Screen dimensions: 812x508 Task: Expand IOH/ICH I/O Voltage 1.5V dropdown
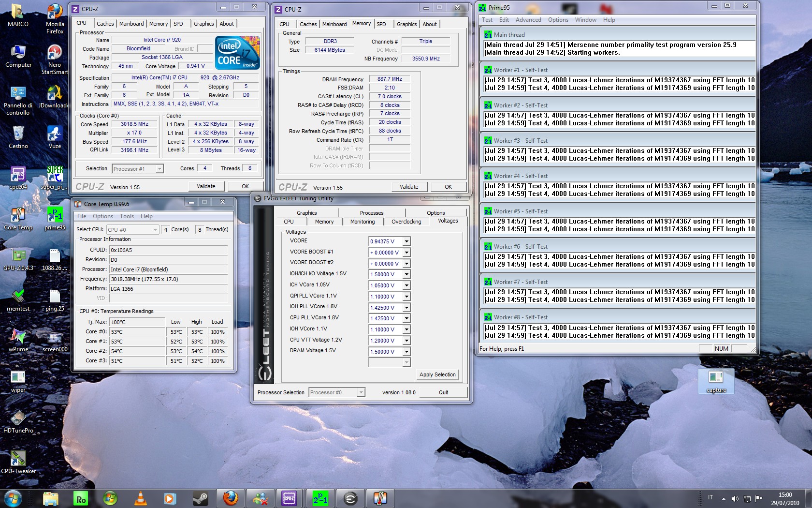click(x=406, y=274)
